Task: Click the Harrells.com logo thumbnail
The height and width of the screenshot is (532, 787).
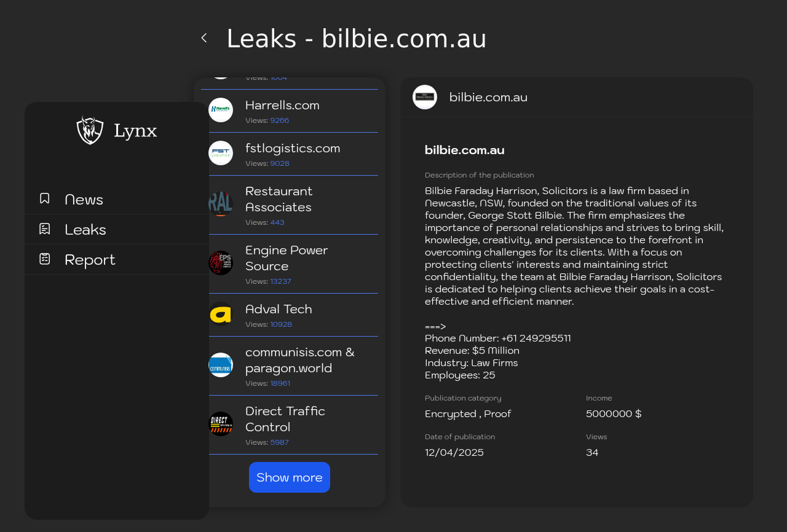Action: click(221, 110)
